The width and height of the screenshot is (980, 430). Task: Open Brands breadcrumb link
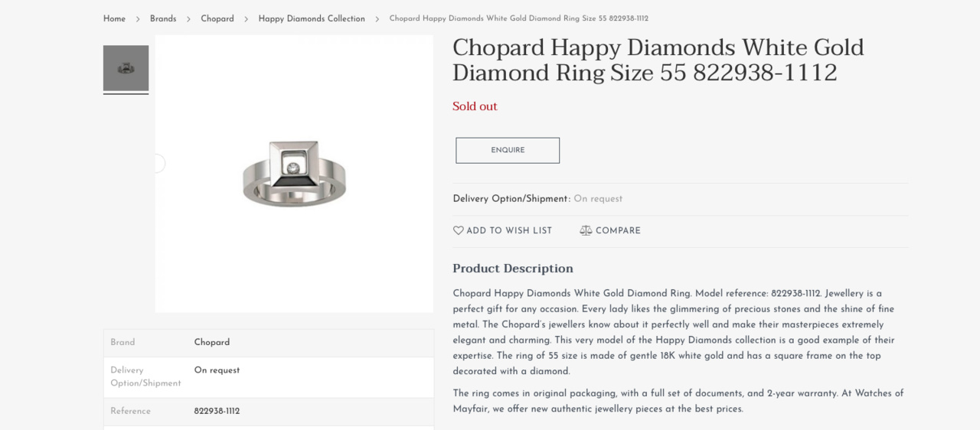tap(163, 18)
